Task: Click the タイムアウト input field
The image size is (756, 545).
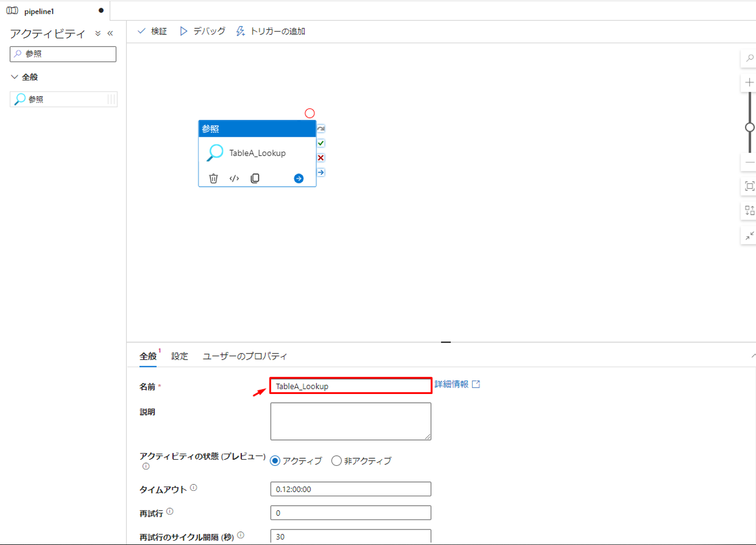Action: coord(350,489)
